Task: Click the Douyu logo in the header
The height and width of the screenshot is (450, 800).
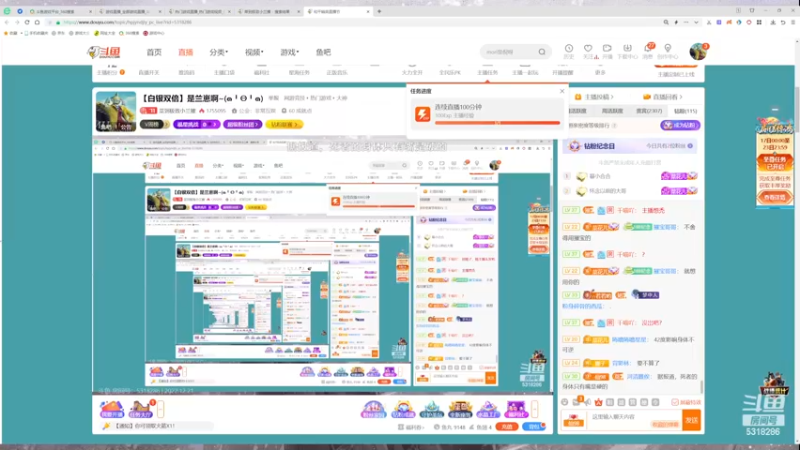Action: 104,52
